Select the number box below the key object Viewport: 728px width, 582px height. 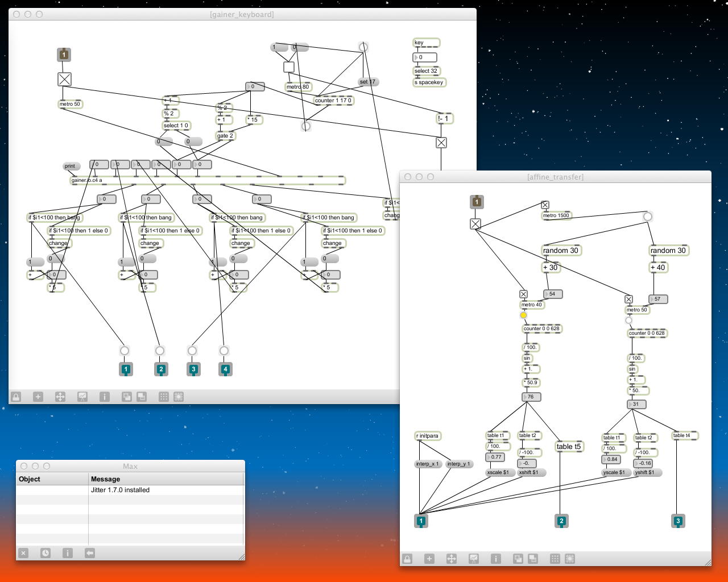point(425,57)
